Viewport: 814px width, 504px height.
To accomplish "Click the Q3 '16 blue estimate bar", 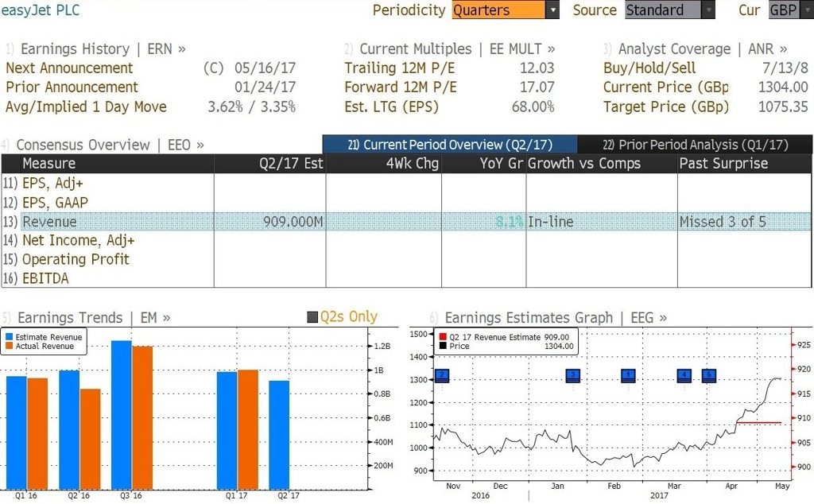I will click(122, 415).
